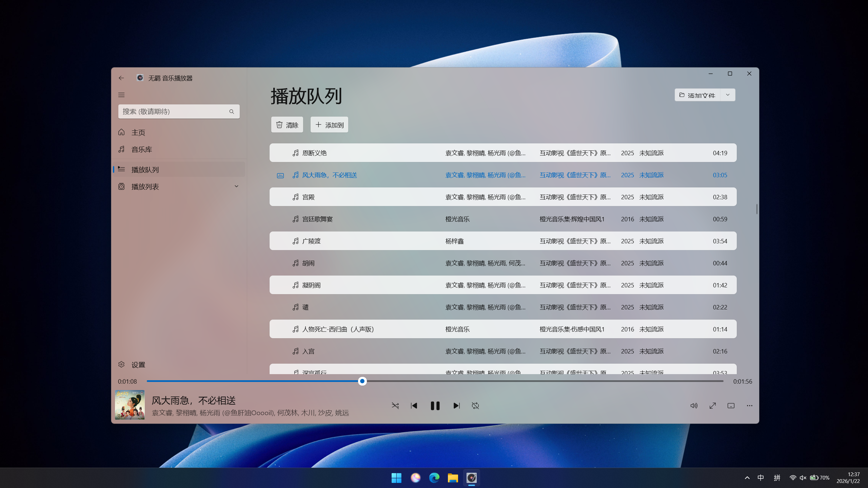Go to 主页 home page
The image size is (868, 488).
(179, 132)
